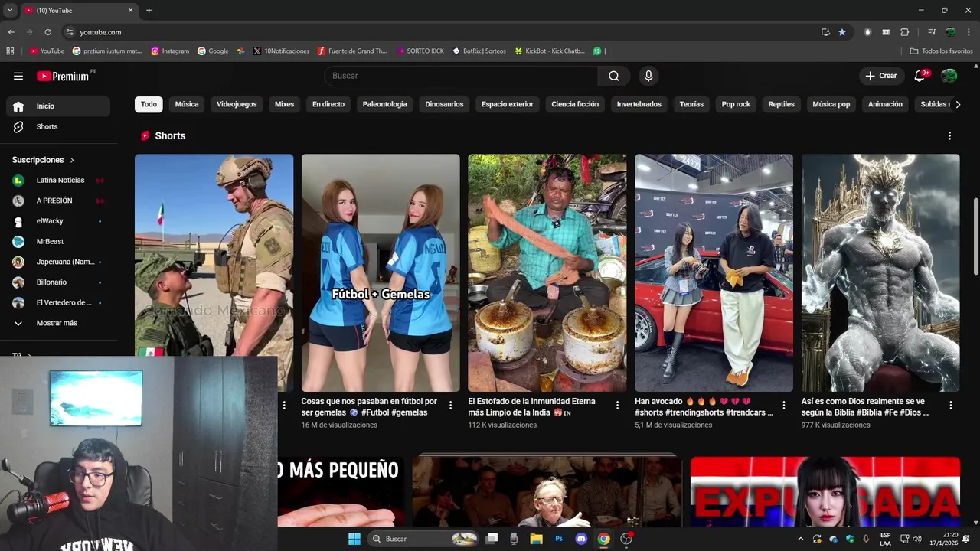The image size is (980, 551).
Task: Open options menu for the Shorts shelf
Action: click(x=949, y=135)
